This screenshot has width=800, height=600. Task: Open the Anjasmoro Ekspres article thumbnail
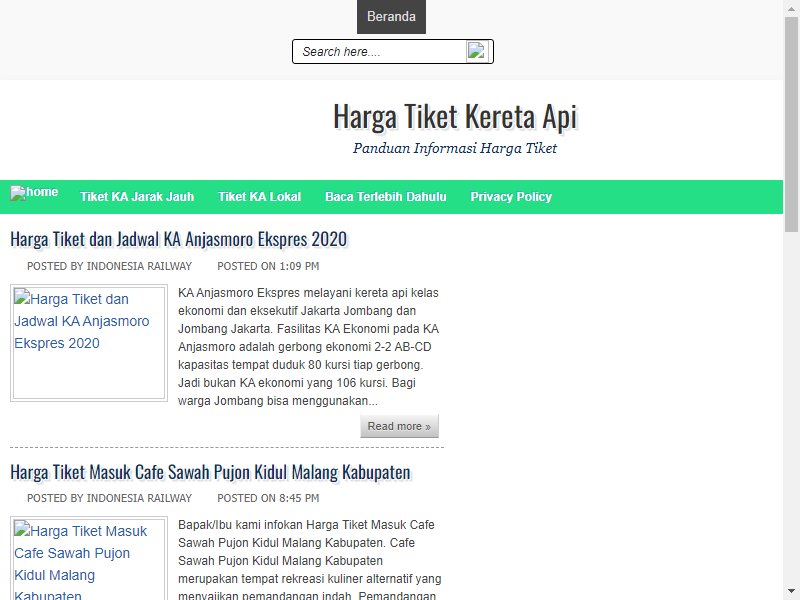[x=89, y=343]
